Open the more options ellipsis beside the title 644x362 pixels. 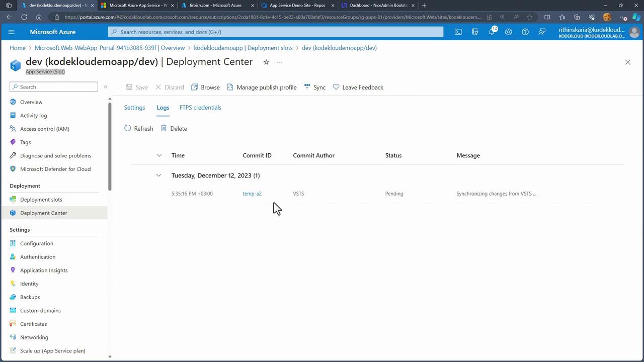(279, 62)
